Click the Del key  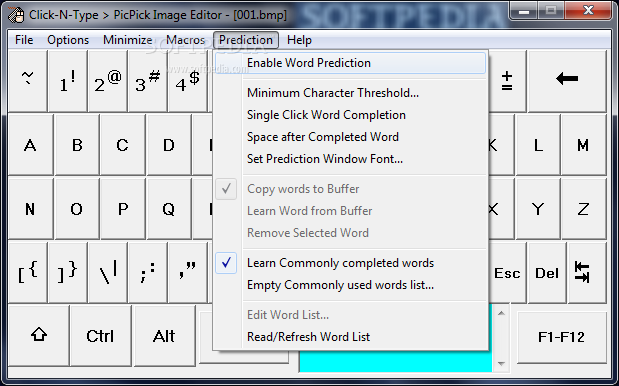547,272
